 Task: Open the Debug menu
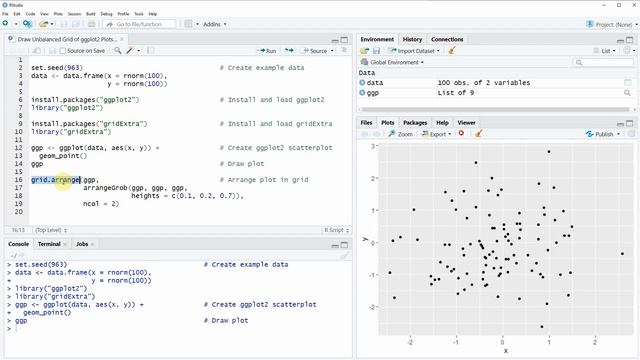106,14
